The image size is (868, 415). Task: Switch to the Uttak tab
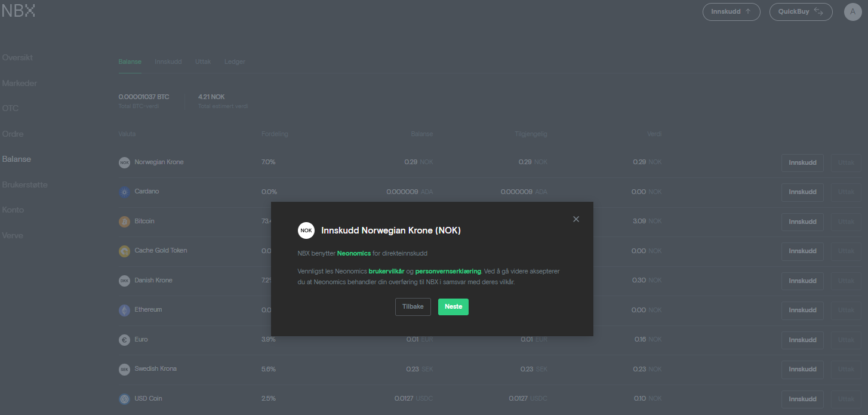click(203, 62)
